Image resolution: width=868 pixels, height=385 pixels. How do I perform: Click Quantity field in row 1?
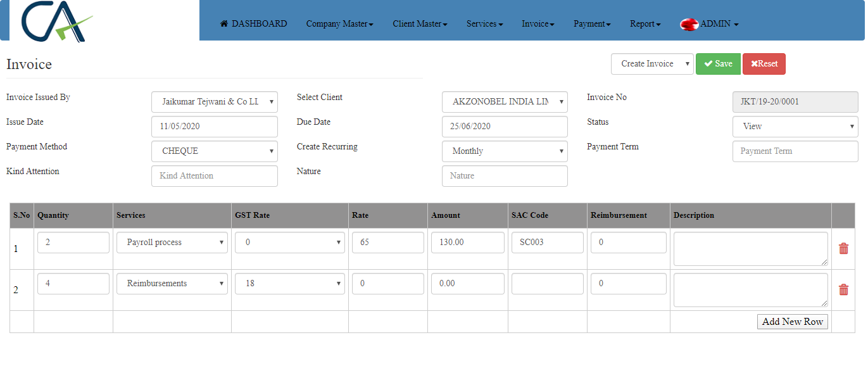(x=73, y=243)
